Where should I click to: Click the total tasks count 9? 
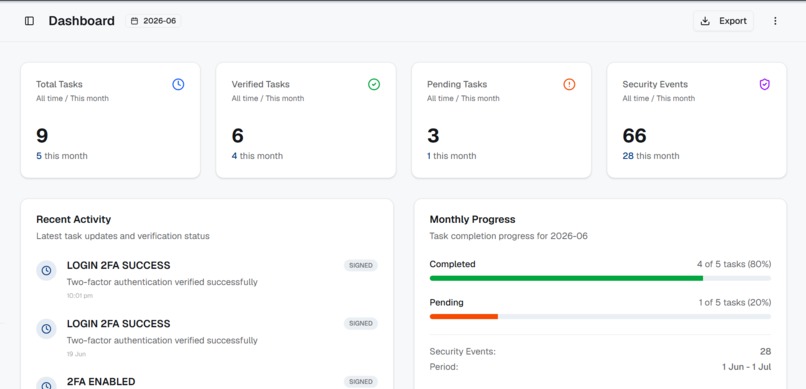[42, 136]
